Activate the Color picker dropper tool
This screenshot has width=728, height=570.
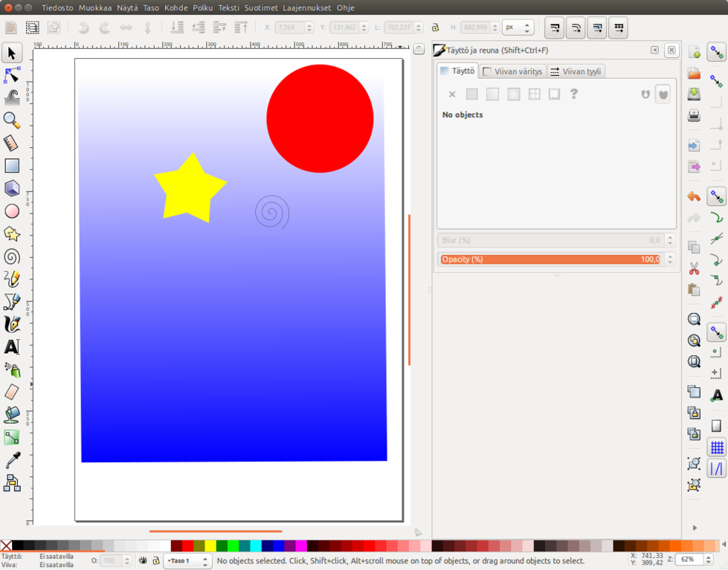pyautogui.click(x=12, y=461)
